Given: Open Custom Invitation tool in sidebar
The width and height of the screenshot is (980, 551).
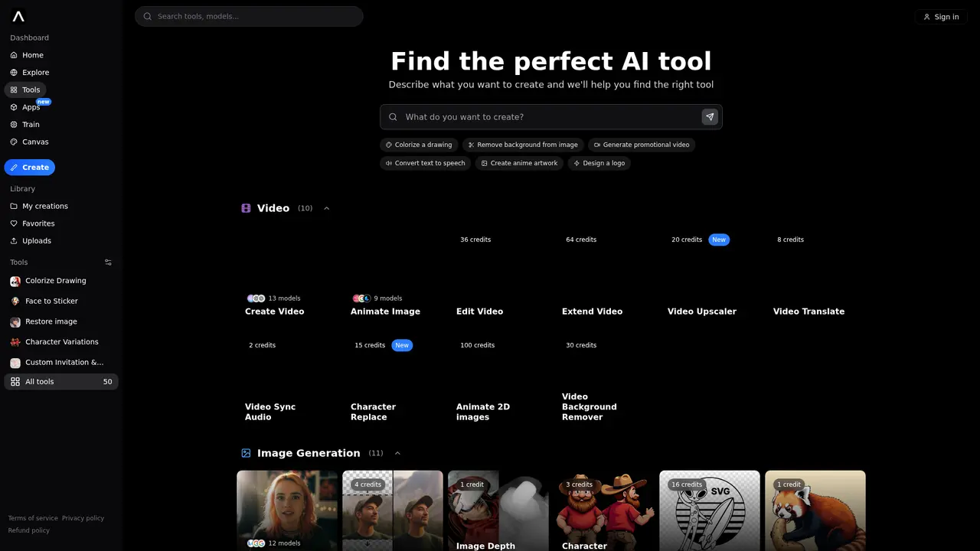Looking at the screenshot, I should coord(61,363).
